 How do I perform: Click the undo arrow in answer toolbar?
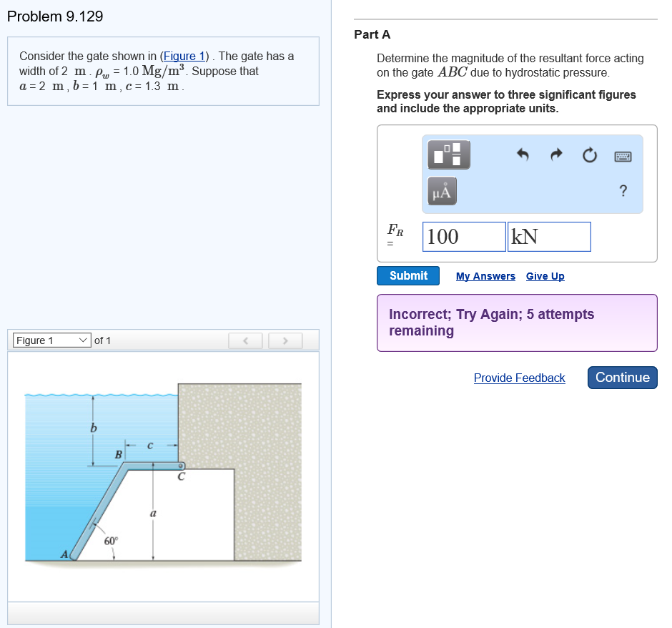click(523, 154)
